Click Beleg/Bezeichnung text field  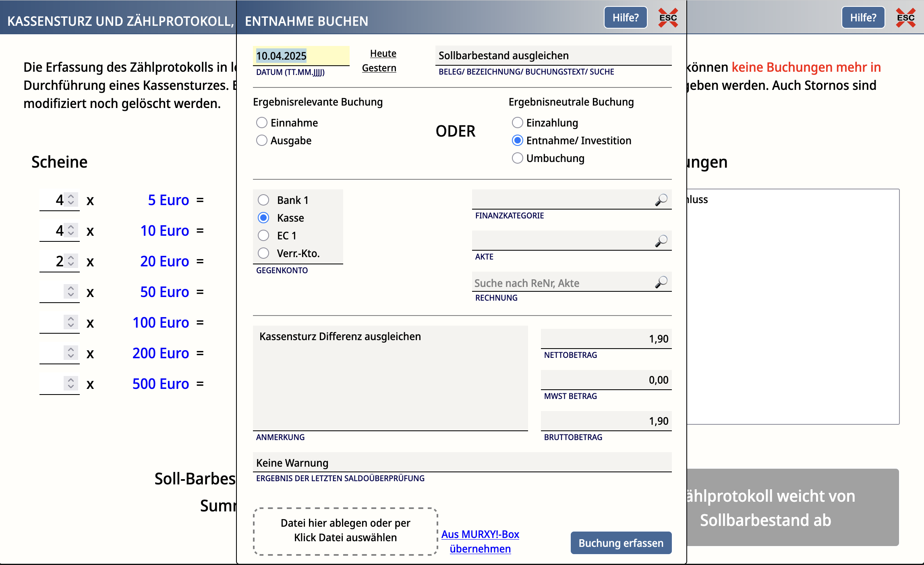tap(553, 56)
